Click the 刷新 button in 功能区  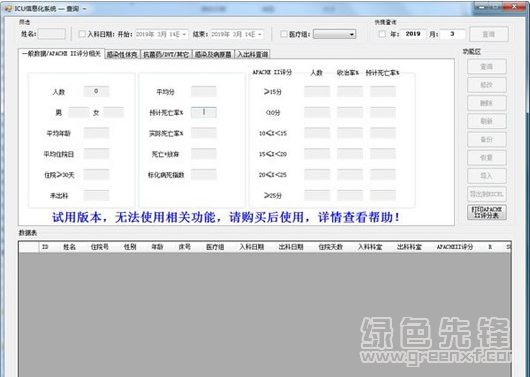tap(487, 121)
